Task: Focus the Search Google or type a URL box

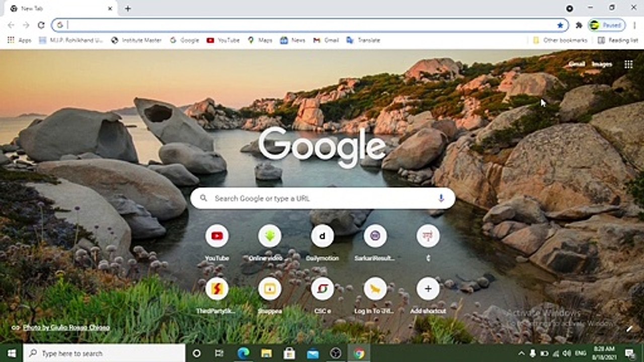Action: point(323,198)
